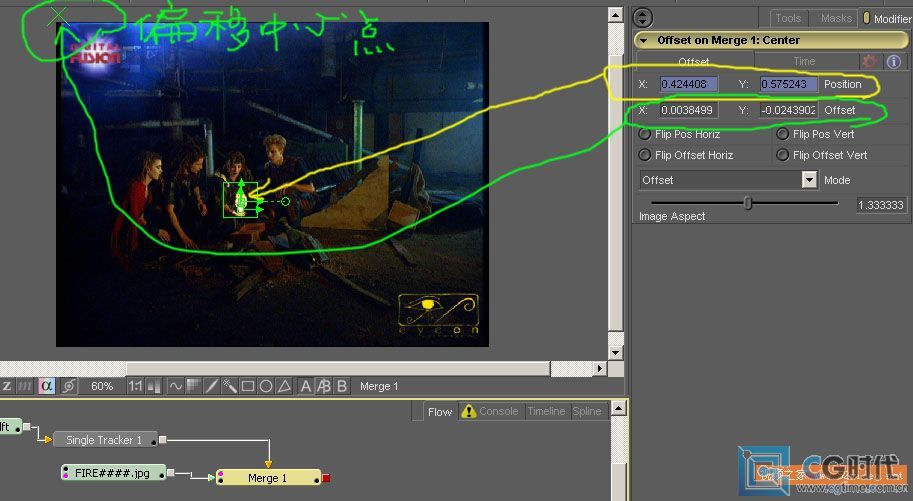This screenshot has height=501, width=913.
Task: Select the diagonal line tool icon
Action: (x=211, y=386)
